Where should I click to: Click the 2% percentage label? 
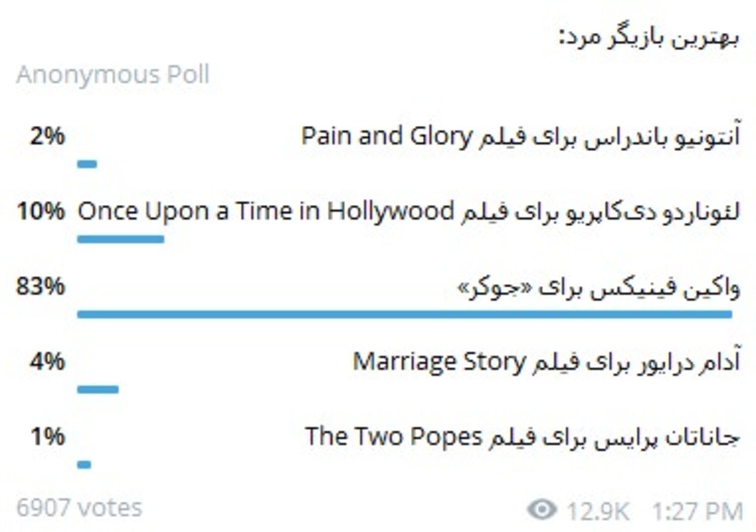[x=47, y=136]
